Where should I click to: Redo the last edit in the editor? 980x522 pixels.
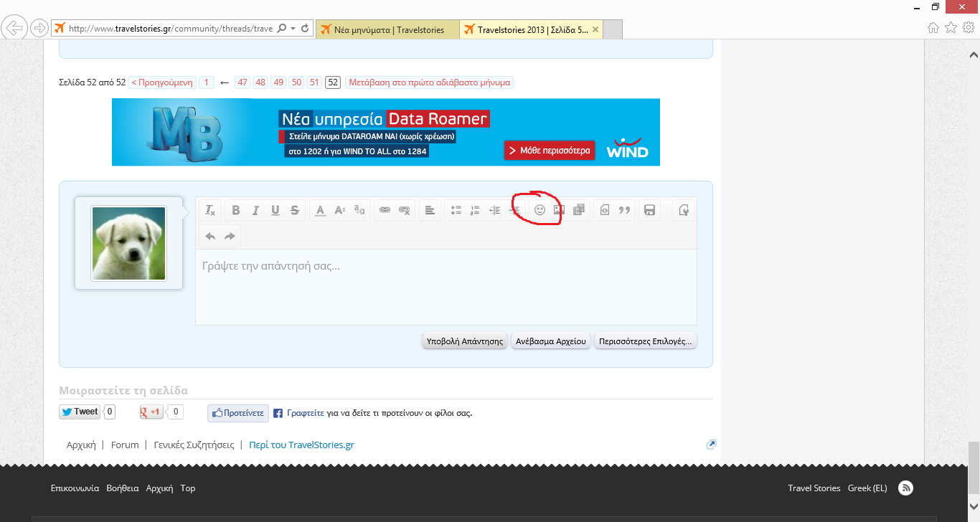(x=230, y=236)
